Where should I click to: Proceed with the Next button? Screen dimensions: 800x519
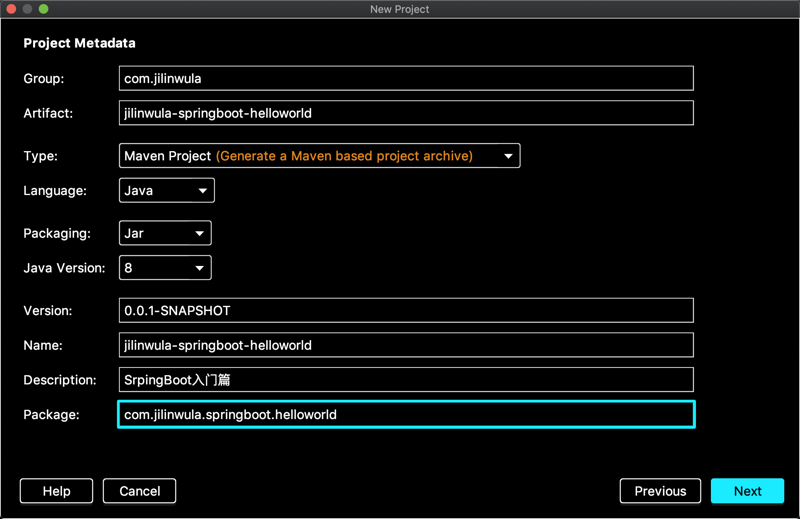pos(747,491)
